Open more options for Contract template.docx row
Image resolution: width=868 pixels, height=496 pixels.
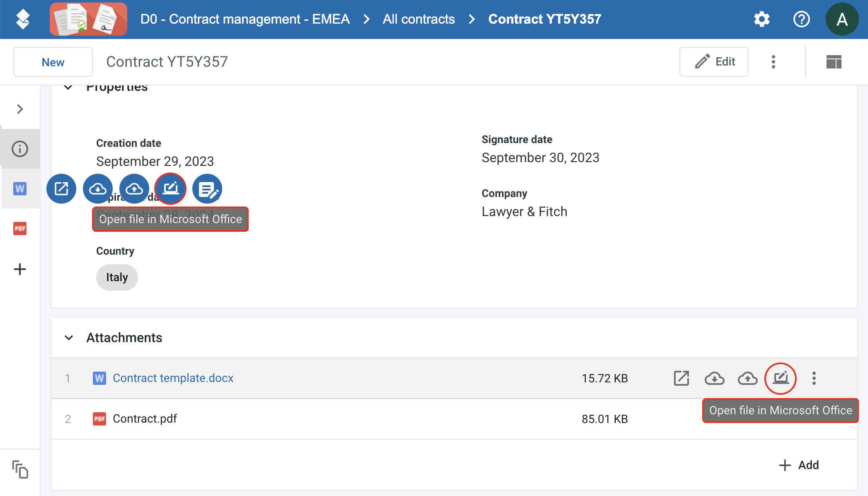814,378
